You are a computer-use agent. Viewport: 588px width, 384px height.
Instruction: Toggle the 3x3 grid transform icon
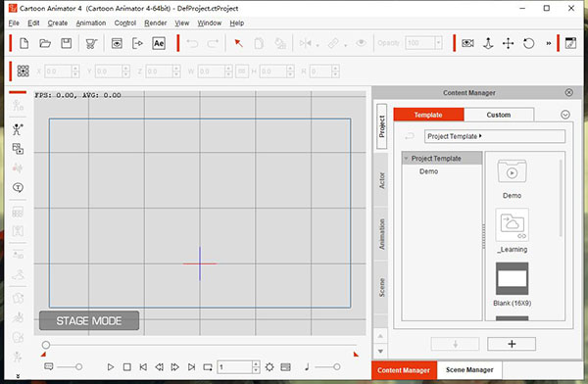click(x=23, y=71)
